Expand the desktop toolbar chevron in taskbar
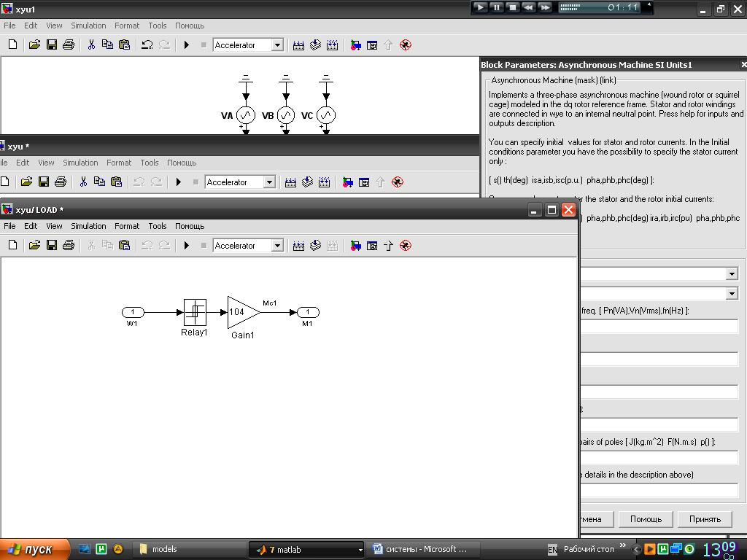This screenshot has height=560, width=747. [x=623, y=545]
